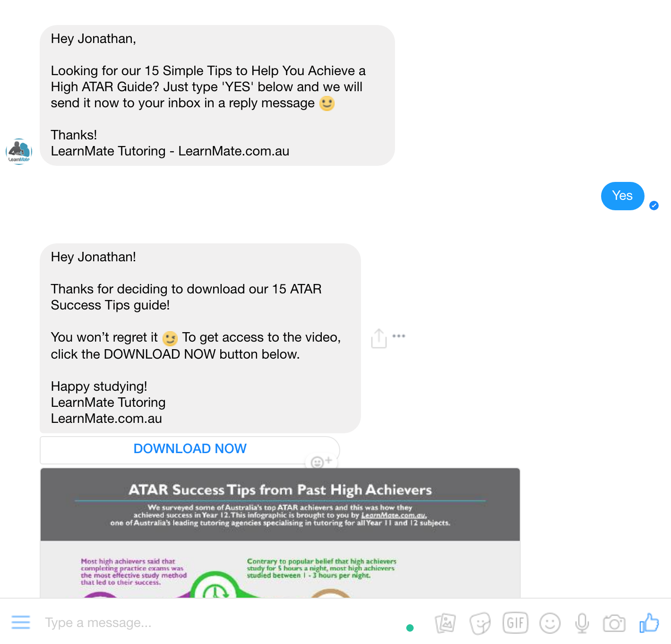Open the three-dots message options

point(399,336)
